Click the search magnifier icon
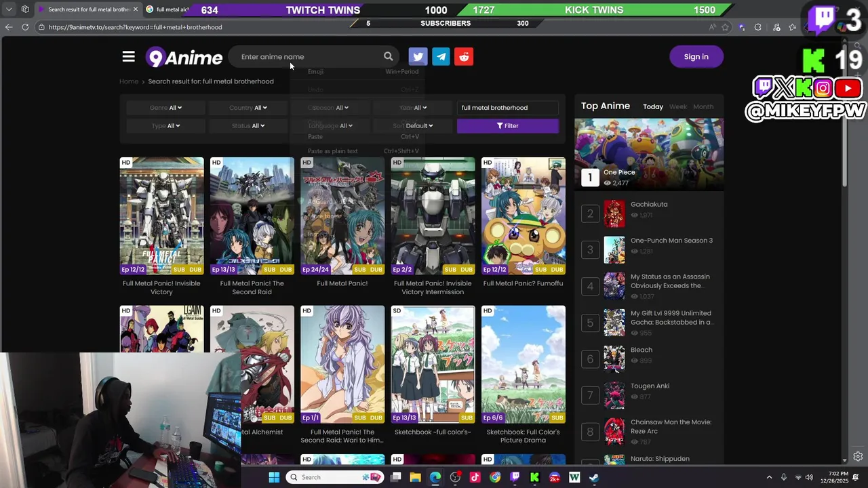868x488 pixels. point(388,57)
